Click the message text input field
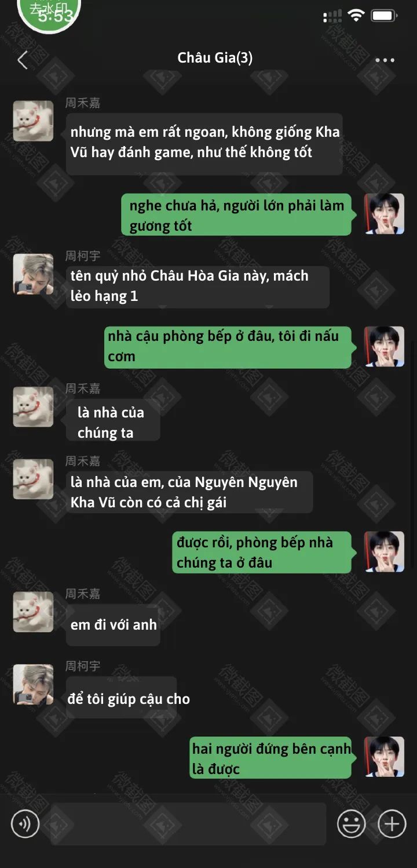The width and height of the screenshot is (417, 868). coord(188,823)
